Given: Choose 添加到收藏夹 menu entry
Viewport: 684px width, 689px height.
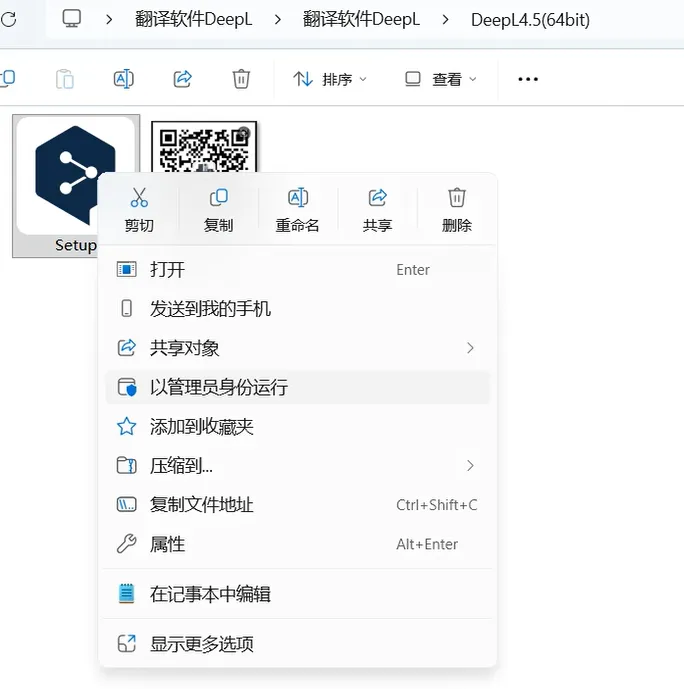Looking at the screenshot, I should (298, 426).
